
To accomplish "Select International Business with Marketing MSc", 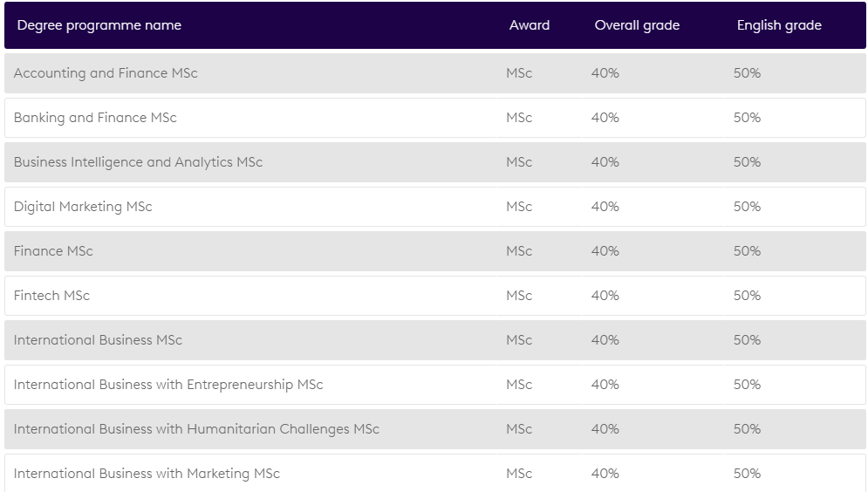I will click(x=147, y=474).
